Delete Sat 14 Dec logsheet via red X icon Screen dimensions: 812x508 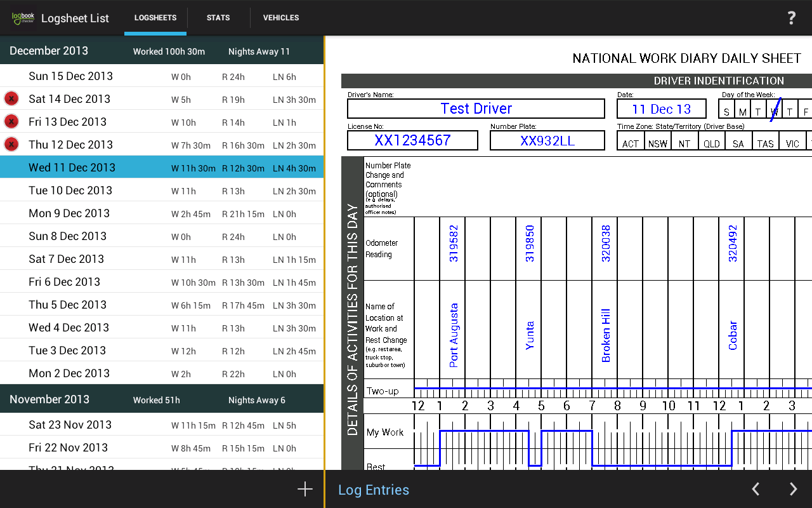pyautogui.click(x=11, y=98)
